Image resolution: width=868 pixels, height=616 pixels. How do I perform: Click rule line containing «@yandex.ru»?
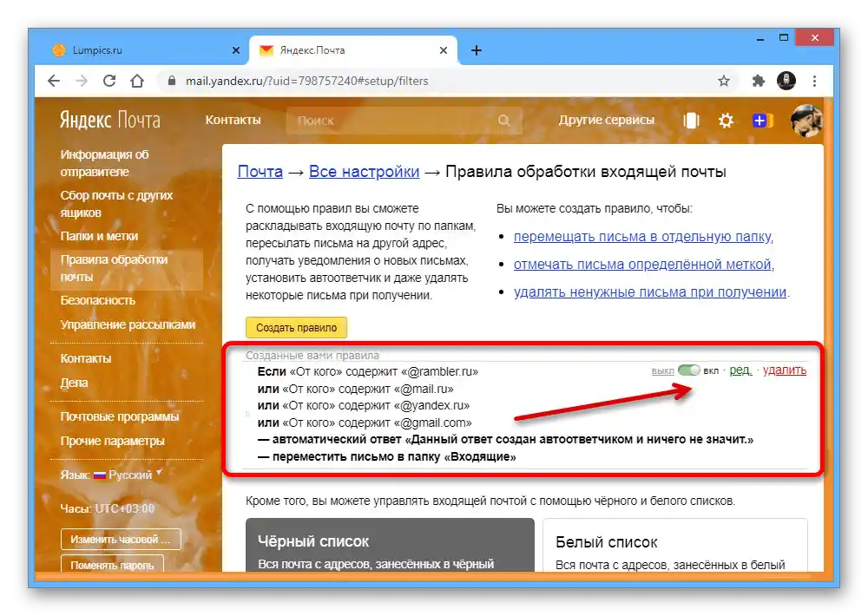coord(364,406)
